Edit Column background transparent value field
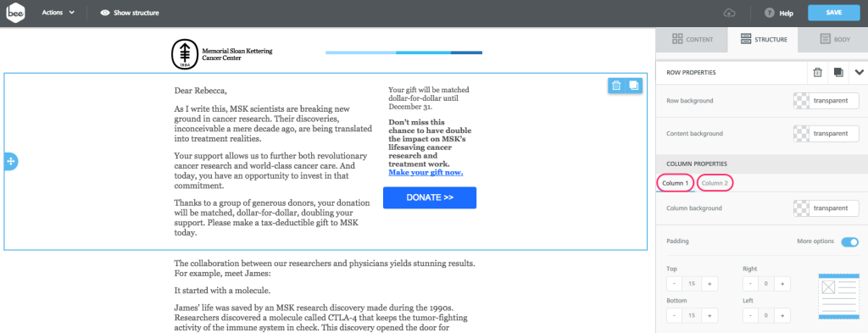Screen dimensions: 868x333 point(834,208)
